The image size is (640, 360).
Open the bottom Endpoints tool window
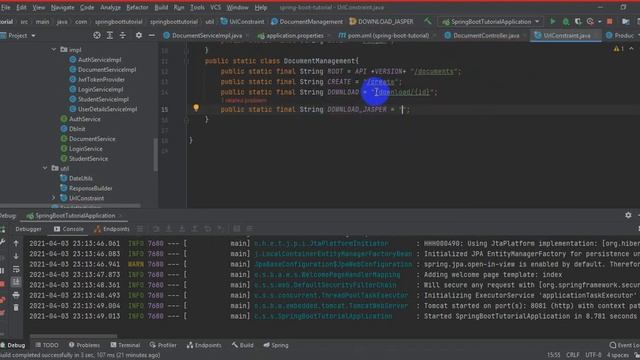tap(204, 345)
